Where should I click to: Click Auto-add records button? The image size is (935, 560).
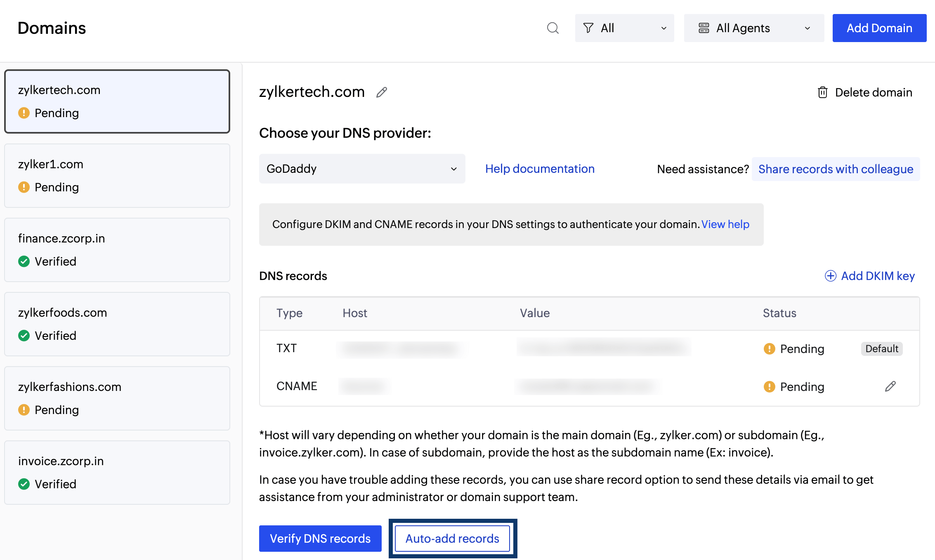click(453, 539)
